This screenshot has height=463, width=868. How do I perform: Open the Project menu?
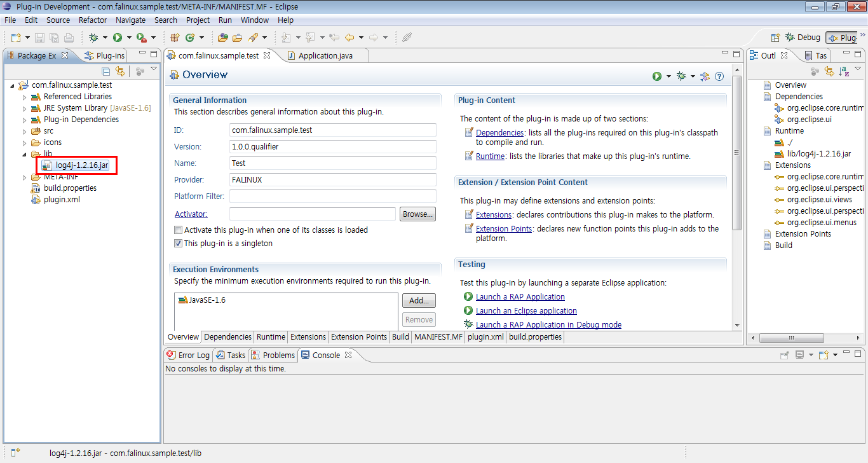(198, 20)
